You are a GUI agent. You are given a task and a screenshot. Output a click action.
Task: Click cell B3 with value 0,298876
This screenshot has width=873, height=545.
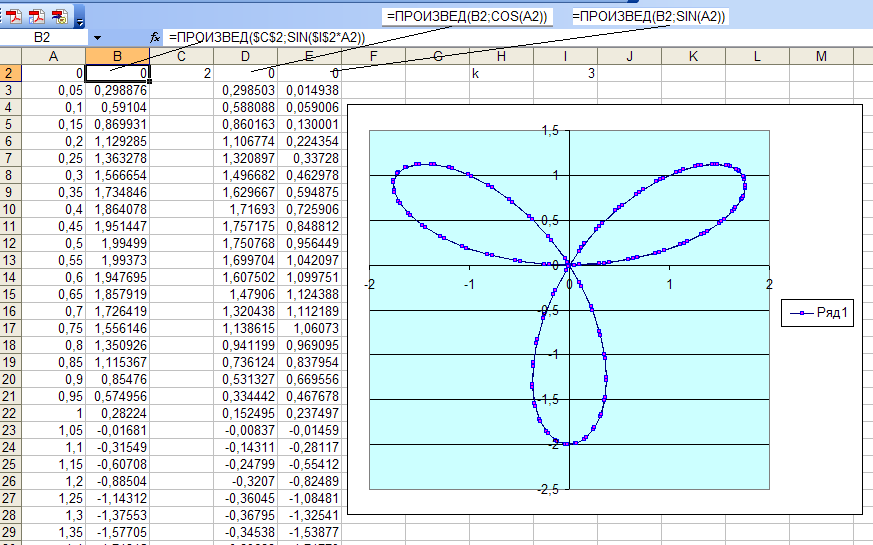coord(117,90)
